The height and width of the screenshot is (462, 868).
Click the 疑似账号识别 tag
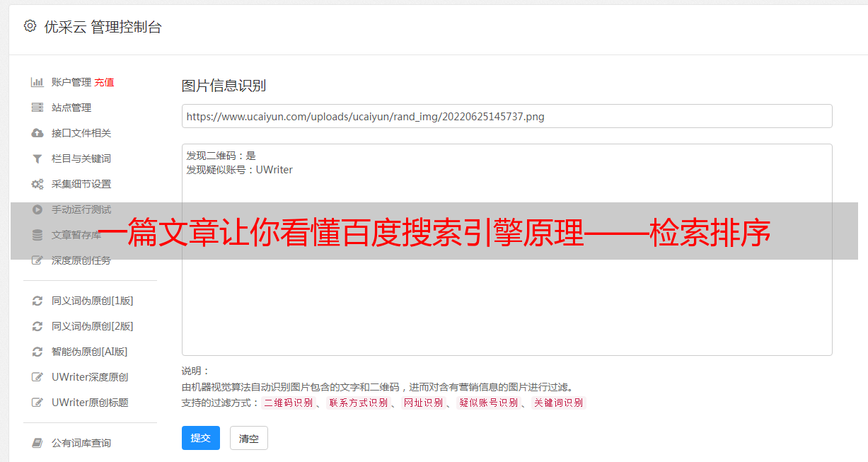point(488,403)
